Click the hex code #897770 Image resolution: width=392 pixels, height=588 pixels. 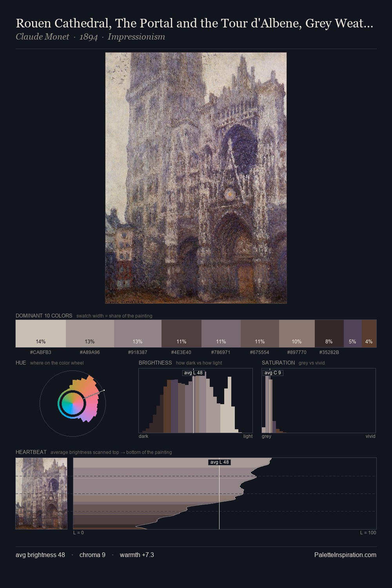coord(297,352)
